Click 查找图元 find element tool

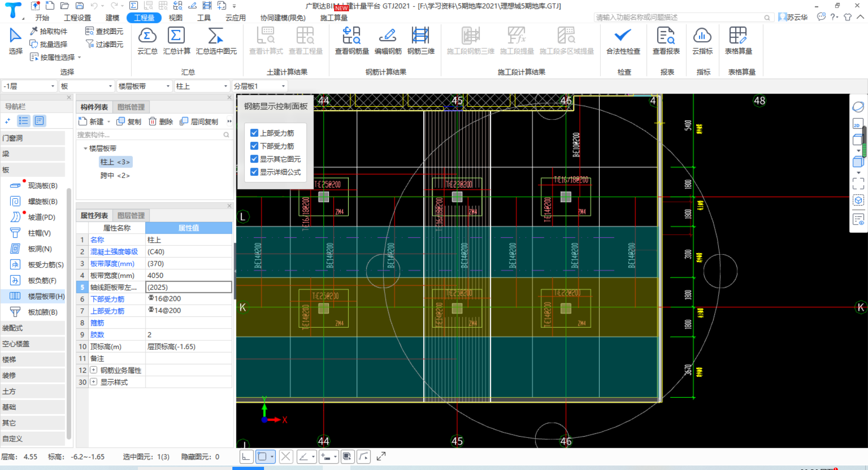click(104, 31)
